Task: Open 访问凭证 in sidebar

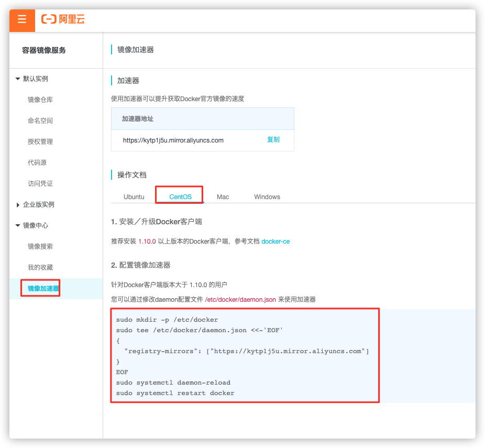Action: (x=40, y=184)
